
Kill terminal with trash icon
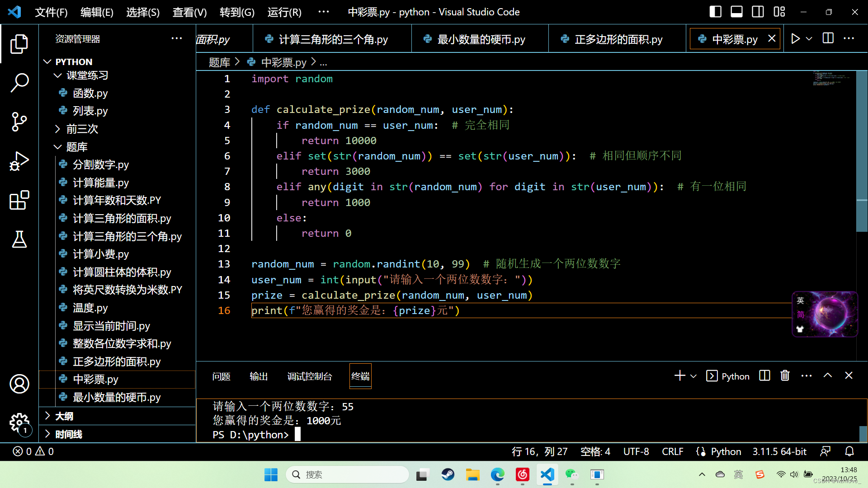[x=785, y=376]
